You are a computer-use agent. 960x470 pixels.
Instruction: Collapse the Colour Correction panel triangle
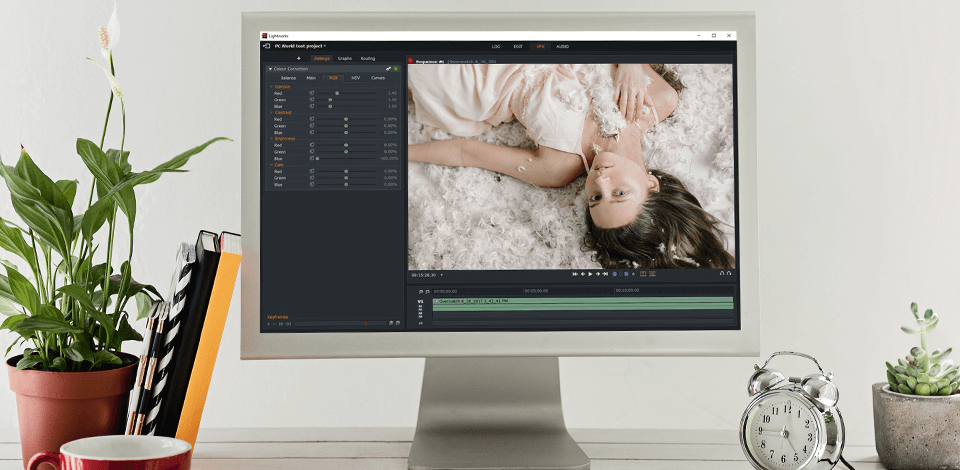pos(270,69)
